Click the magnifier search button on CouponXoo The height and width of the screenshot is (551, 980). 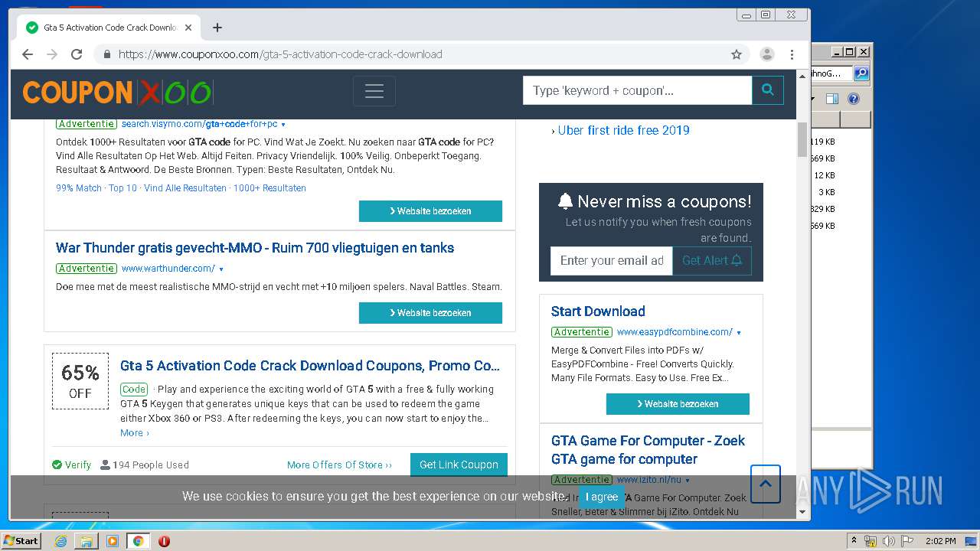pyautogui.click(x=768, y=90)
